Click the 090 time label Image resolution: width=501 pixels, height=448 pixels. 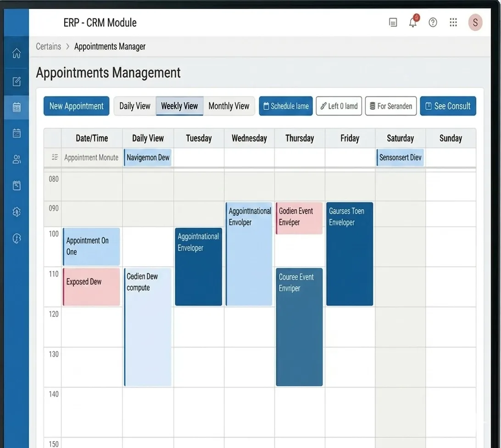(x=53, y=208)
